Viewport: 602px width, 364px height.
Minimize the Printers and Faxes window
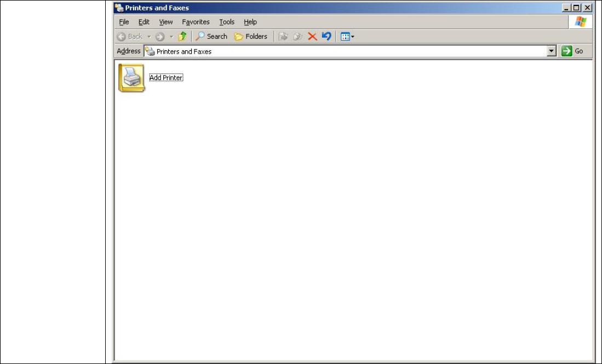pos(566,8)
